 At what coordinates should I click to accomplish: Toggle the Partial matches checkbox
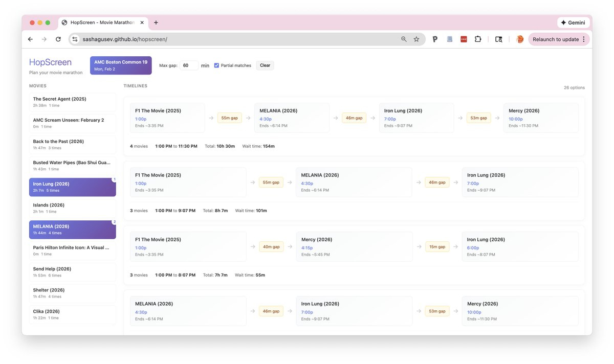(216, 65)
